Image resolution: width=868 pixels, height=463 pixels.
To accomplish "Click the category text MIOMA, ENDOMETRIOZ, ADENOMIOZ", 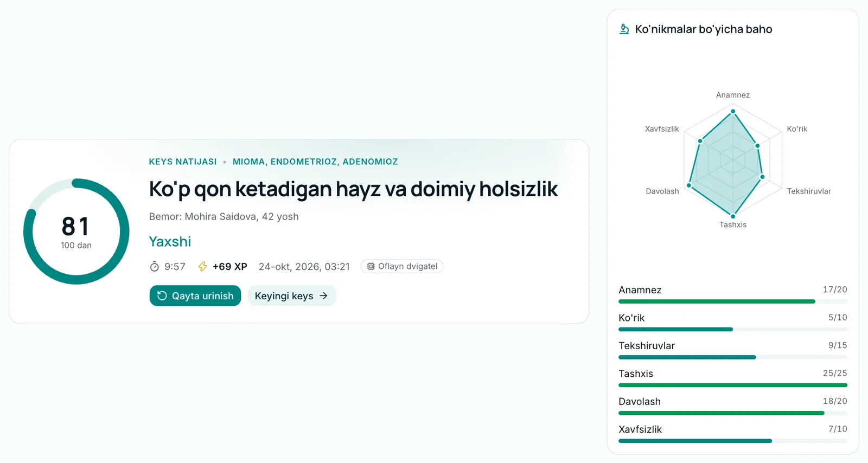I will (x=315, y=162).
